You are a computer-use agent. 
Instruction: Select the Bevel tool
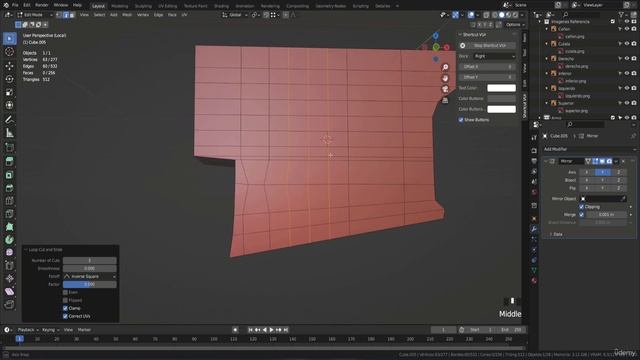tap(9, 188)
